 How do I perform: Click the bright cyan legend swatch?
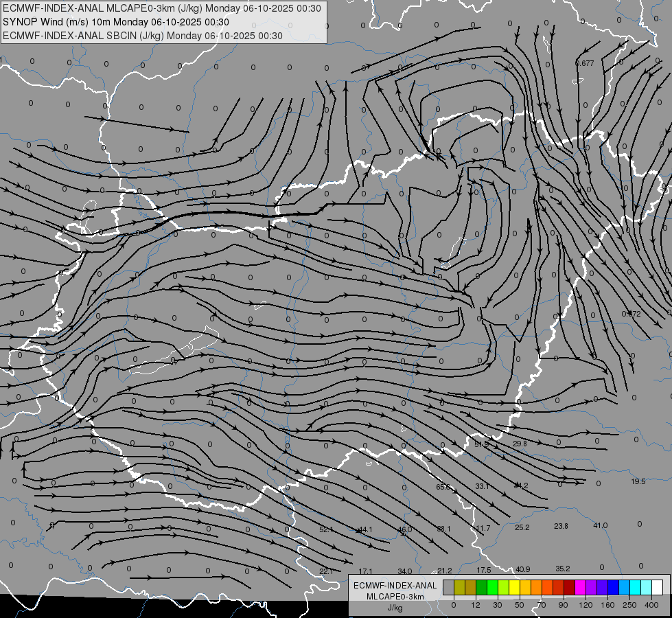636,587
